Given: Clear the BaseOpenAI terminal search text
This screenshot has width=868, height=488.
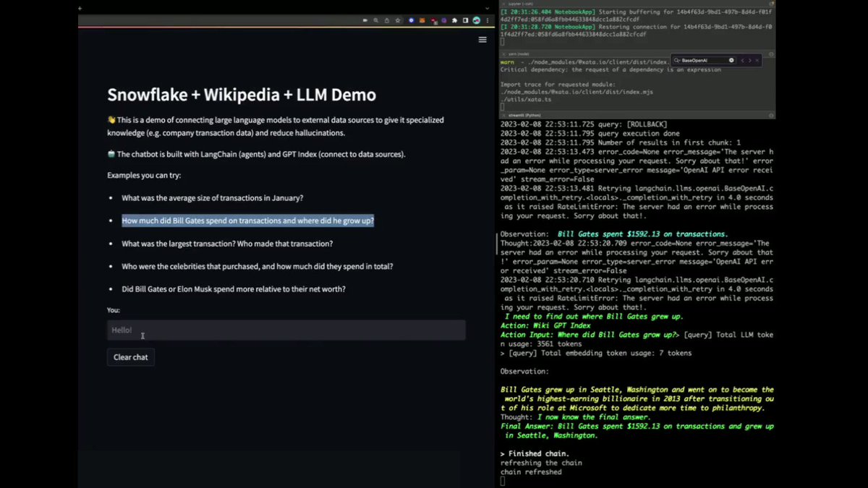Looking at the screenshot, I should pyautogui.click(x=731, y=61).
